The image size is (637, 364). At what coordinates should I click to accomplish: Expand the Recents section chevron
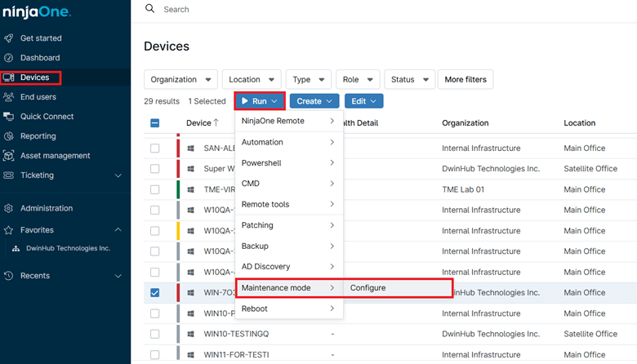(x=118, y=276)
